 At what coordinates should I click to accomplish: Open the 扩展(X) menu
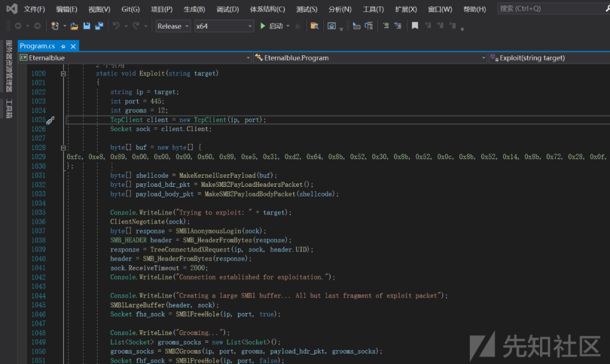click(x=406, y=9)
